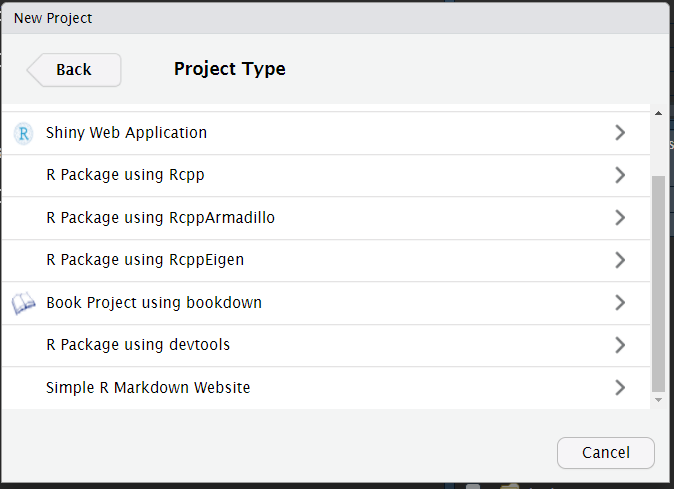
Task: Click the scrollbar down arrow
Action: tap(658, 400)
